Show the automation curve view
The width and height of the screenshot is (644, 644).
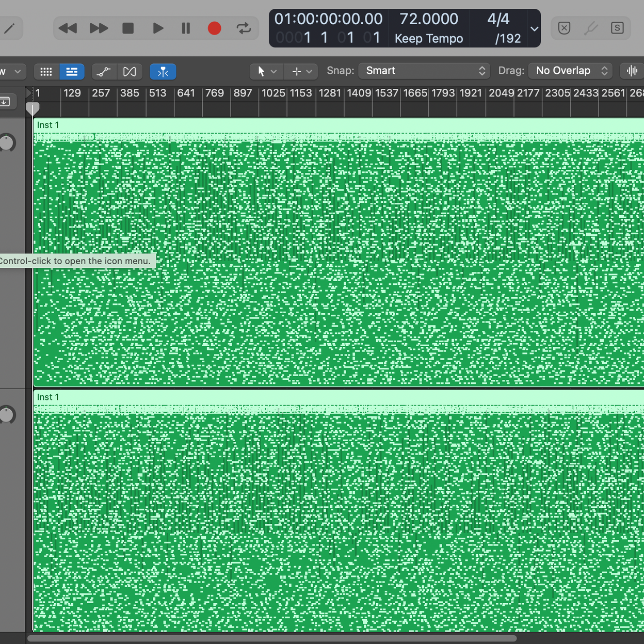pyautogui.click(x=104, y=72)
